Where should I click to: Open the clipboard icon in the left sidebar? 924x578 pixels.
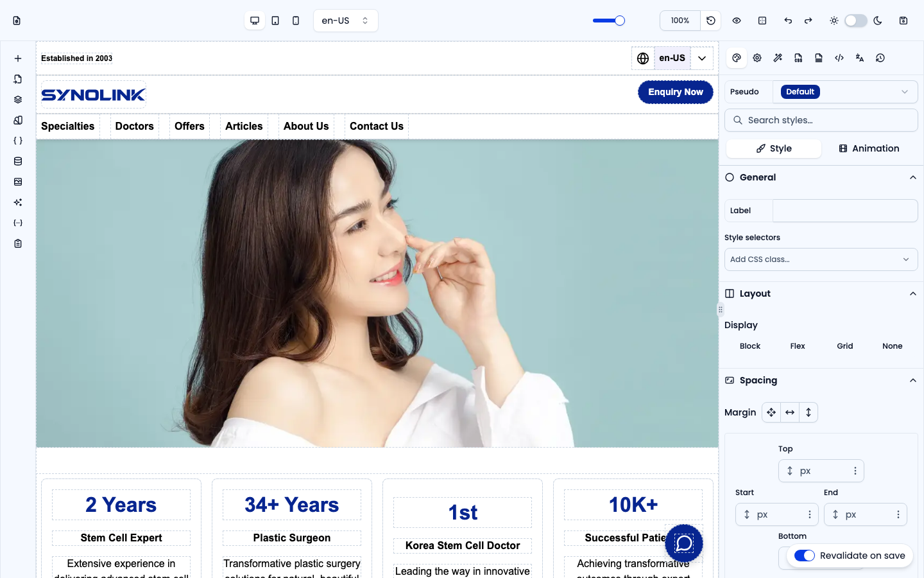[18, 243]
